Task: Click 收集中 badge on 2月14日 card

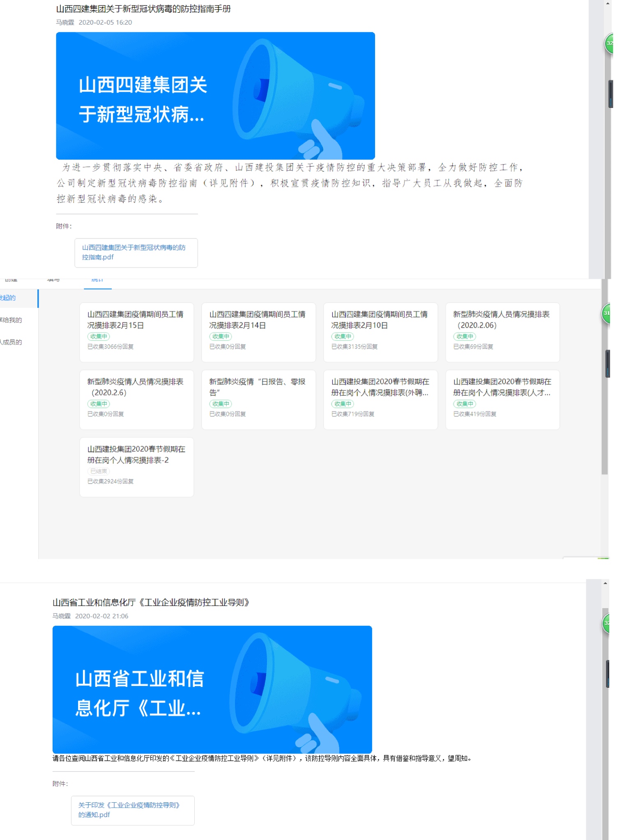Action: coord(221,336)
